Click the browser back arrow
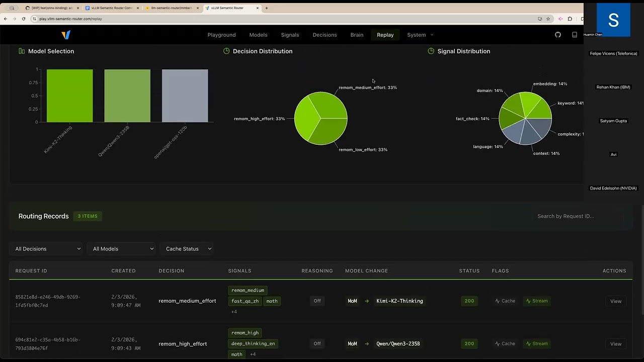 click(6, 19)
